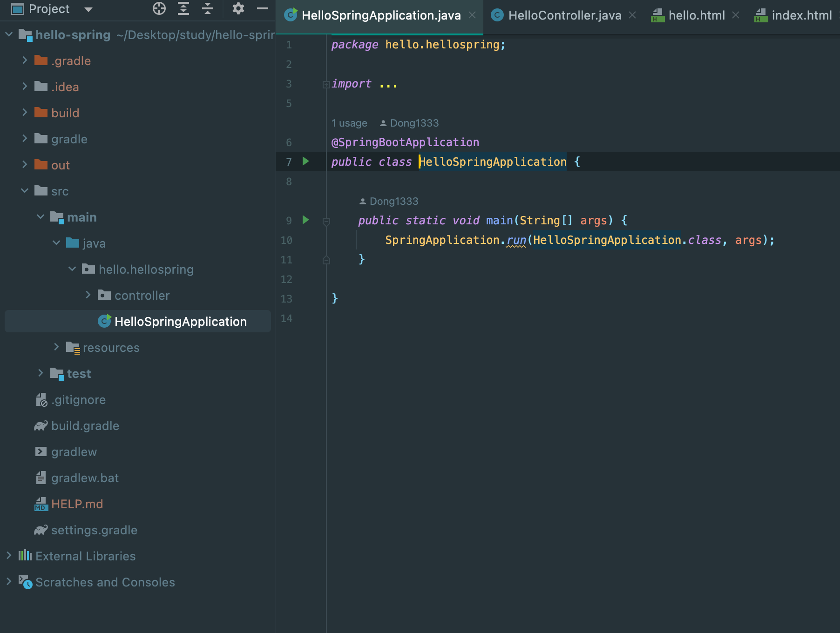Click the run method call on line 10
Screen dimensions: 840x633
point(516,240)
